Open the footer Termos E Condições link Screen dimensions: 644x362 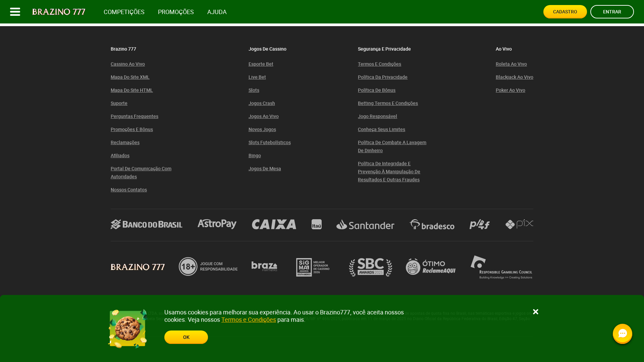pos(379,64)
